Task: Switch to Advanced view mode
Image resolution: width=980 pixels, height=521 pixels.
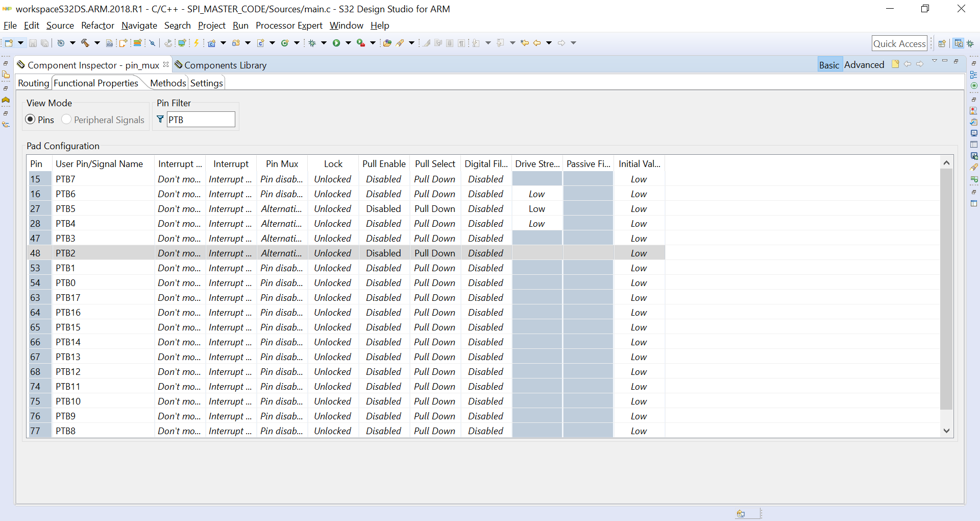Action: tap(865, 65)
